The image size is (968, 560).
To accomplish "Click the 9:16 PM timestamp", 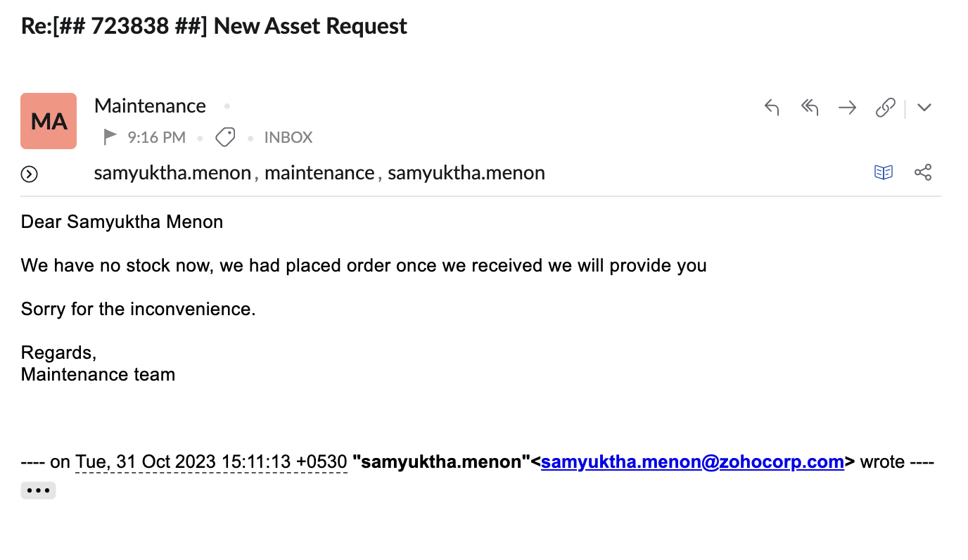I will (x=156, y=137).
